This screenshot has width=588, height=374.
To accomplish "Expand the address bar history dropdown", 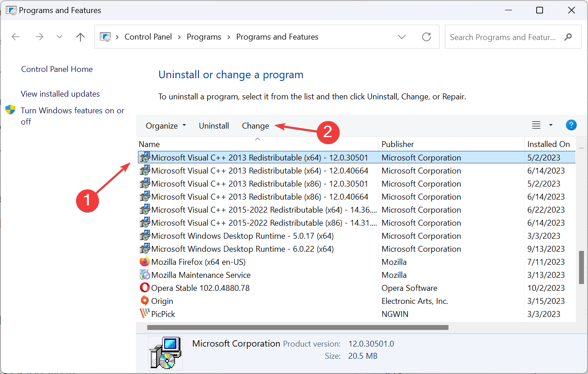I will click(402, 37).
